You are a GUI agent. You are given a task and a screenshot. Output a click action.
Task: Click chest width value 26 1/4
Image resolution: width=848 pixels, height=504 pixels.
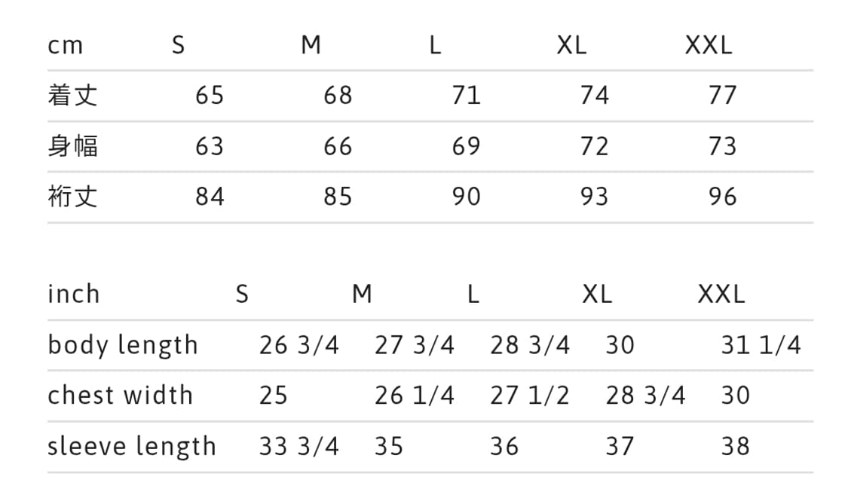pyautogui.click(x=415, y=396)
